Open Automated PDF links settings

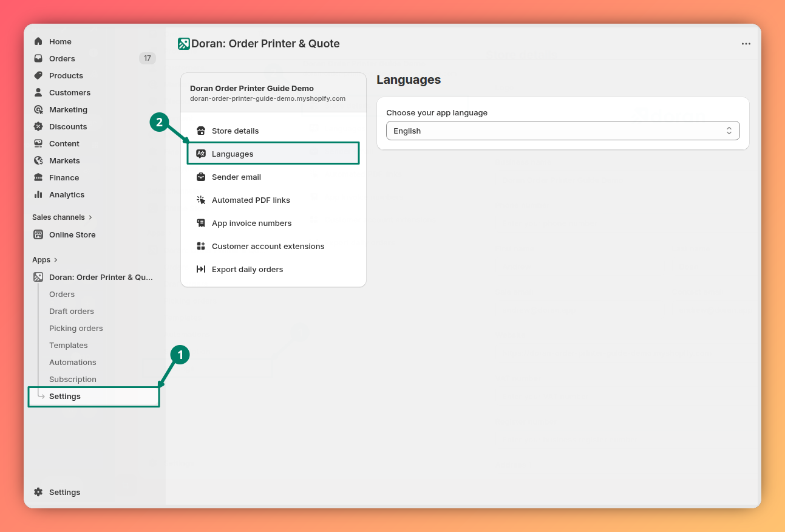pos(273,200)
